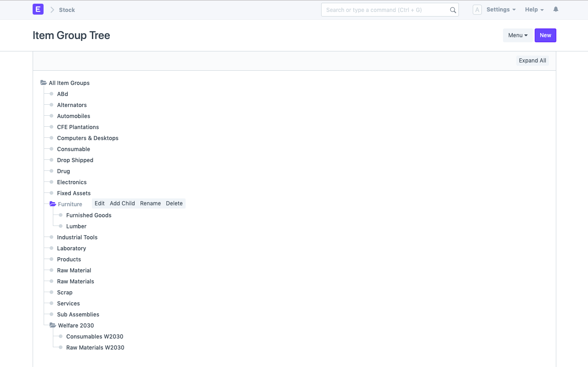Click the New button

coord(545,35)
